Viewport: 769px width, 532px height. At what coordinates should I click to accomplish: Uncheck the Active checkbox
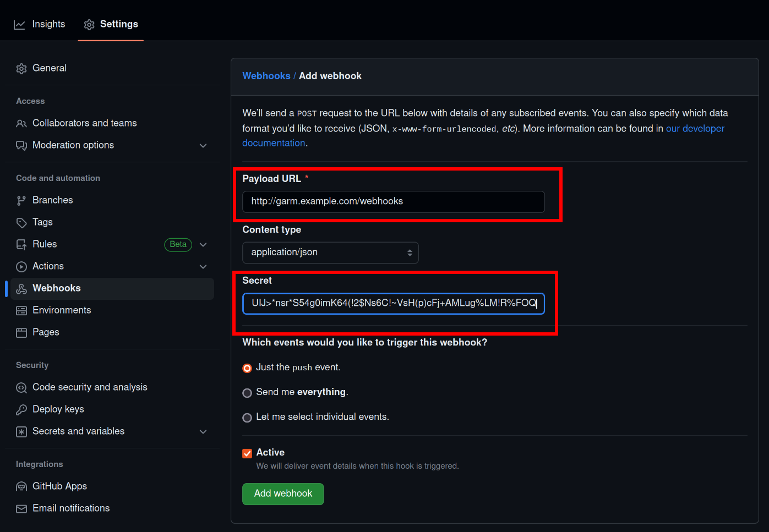[x=247, y=453]
